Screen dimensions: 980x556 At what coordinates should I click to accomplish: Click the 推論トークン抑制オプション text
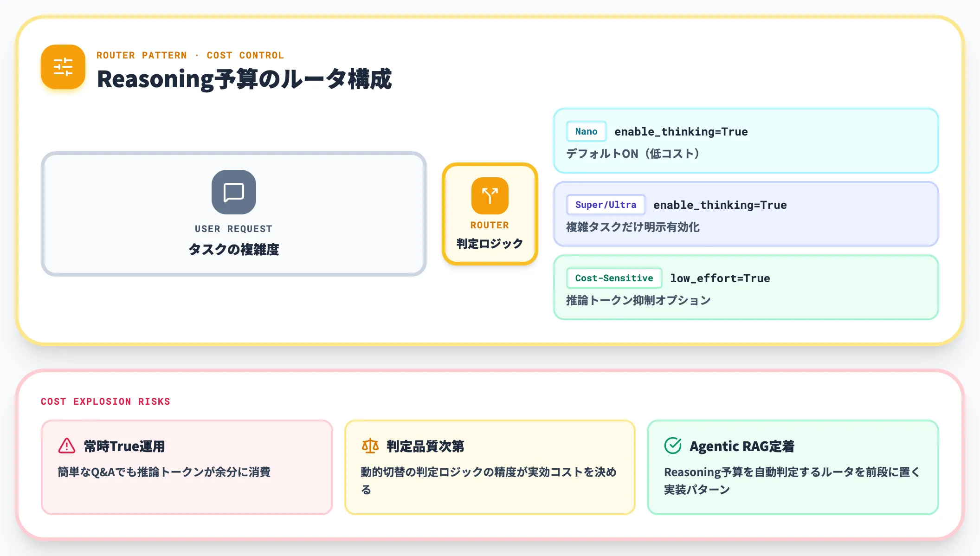[x=638, y=300]
